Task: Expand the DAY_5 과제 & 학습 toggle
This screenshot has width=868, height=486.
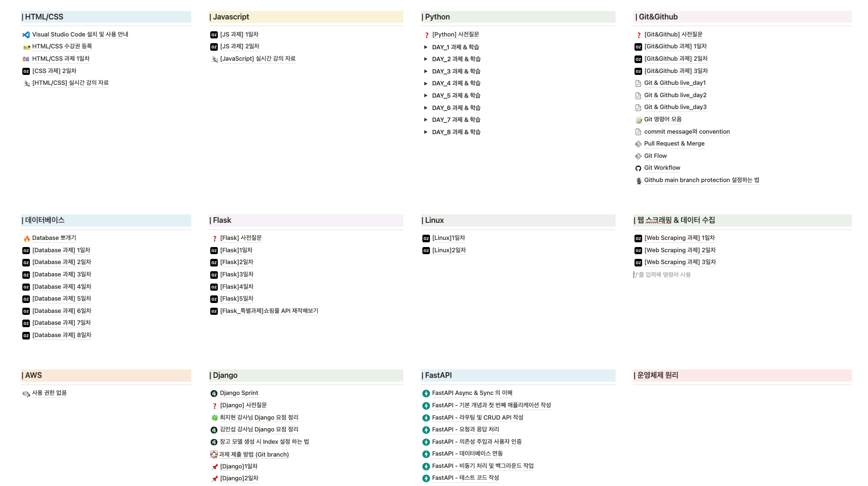Action: (x=426, y=96)
